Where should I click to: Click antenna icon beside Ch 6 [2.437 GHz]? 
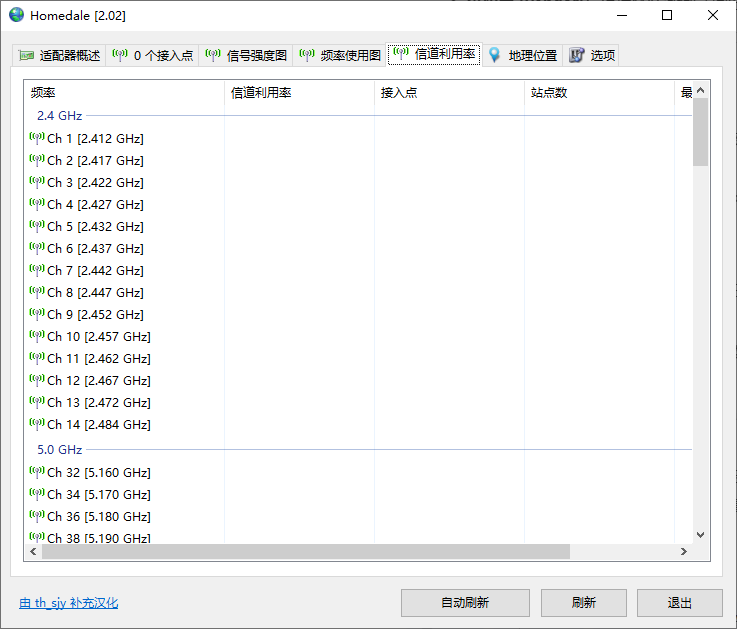37,248
